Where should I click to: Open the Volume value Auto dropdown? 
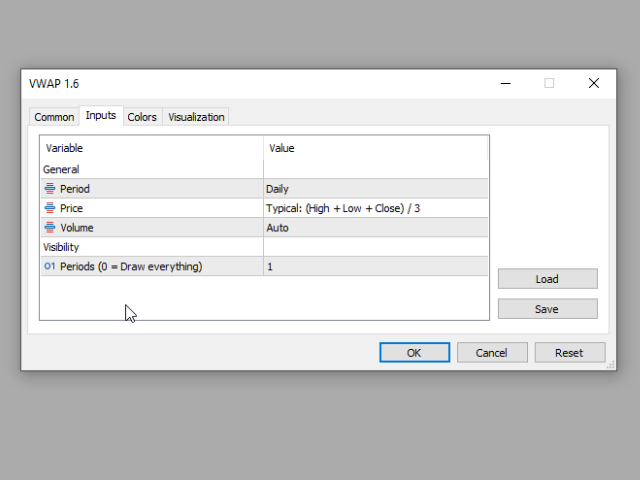point(376,227)
